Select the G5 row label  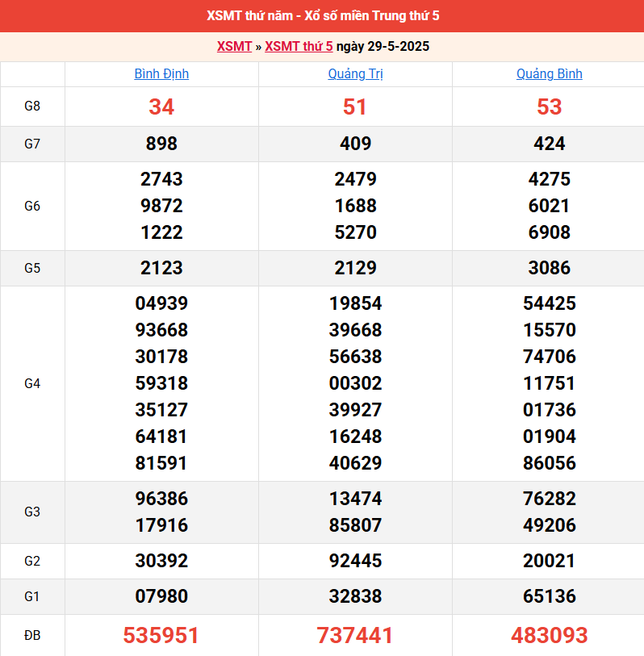pyautogui.click(x=32, y=268)
